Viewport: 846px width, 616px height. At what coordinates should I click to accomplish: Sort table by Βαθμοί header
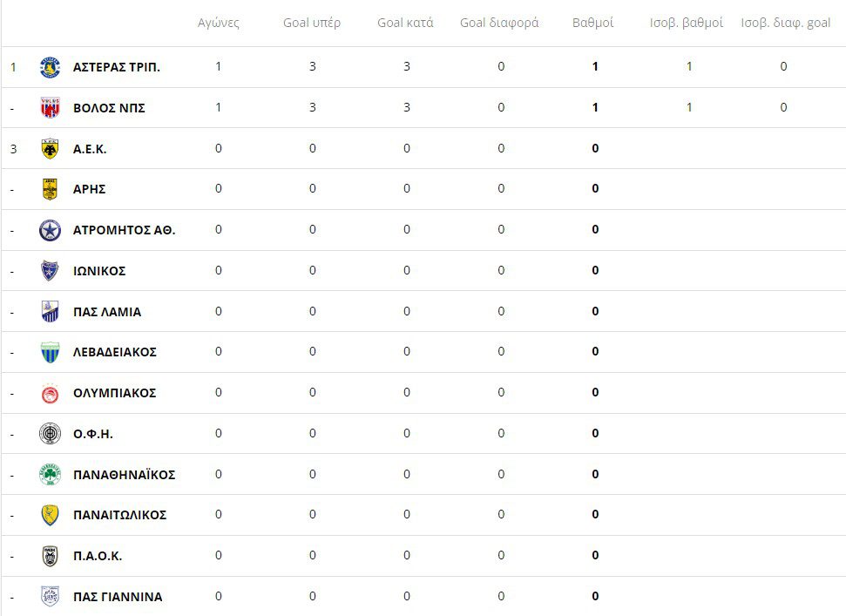coord(593,23)
